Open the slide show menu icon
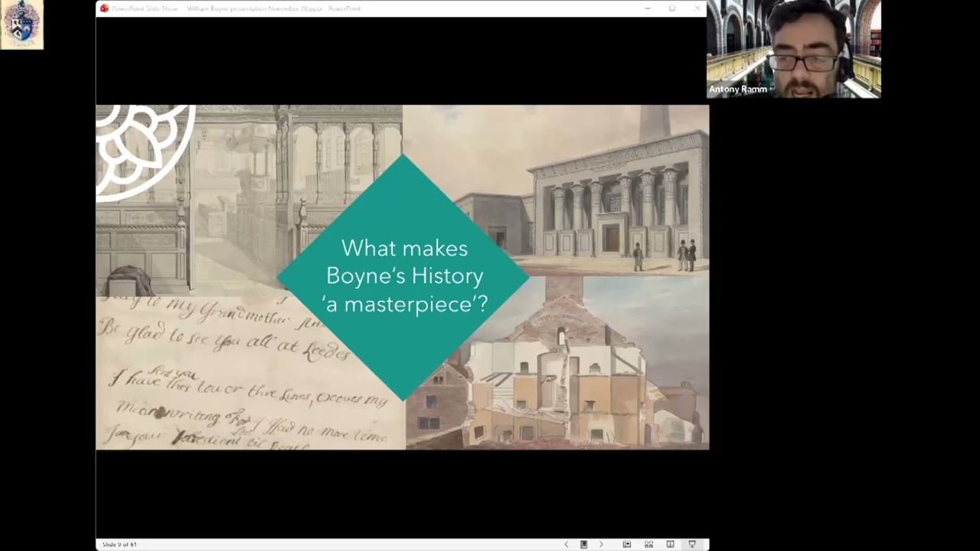 click(x=583, y=544)
